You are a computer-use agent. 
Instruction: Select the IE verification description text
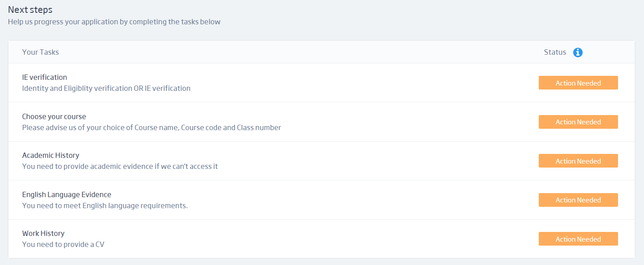coord(106,88)
